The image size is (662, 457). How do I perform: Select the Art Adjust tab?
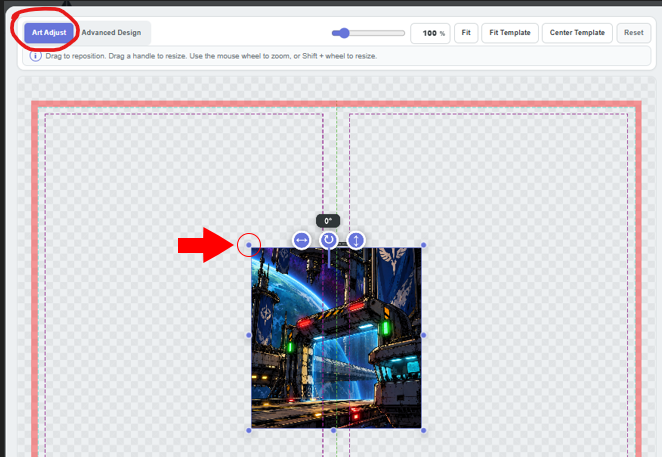pos(49,33)
